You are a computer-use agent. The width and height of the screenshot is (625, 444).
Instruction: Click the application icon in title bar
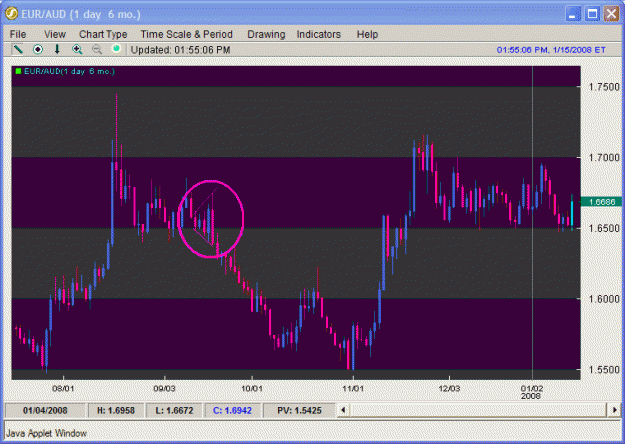(11, 14)
